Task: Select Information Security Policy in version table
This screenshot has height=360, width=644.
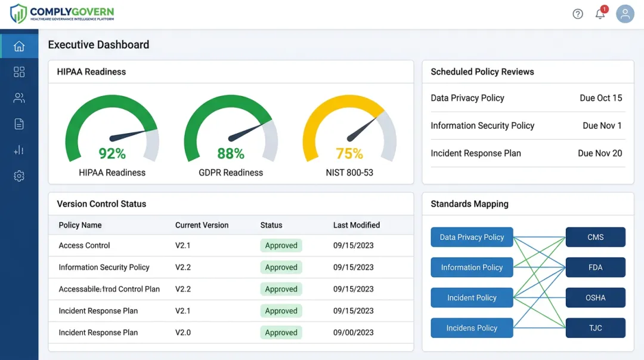Action: click(104, 267)
